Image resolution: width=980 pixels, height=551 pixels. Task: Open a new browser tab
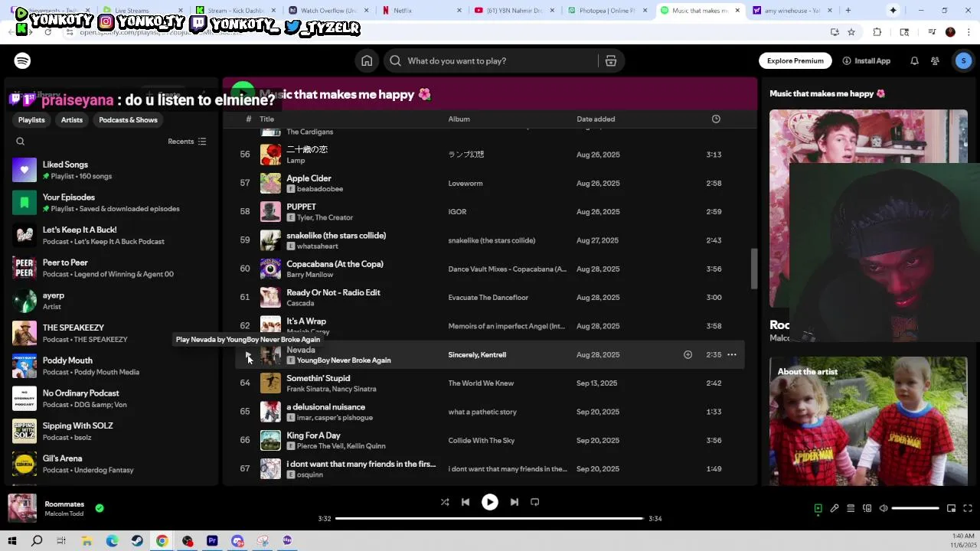click(848, 11)
